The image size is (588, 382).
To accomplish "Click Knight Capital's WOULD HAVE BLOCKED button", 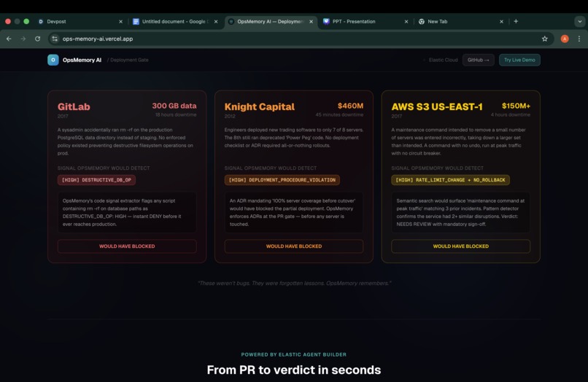I will point(293,246).
